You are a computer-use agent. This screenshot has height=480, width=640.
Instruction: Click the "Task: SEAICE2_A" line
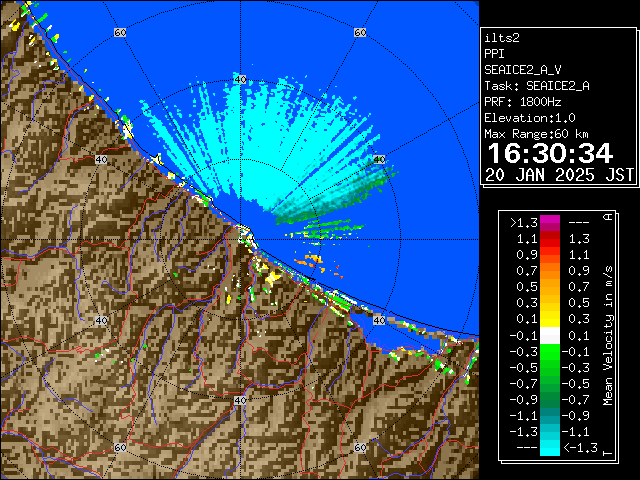coord(537,86)
